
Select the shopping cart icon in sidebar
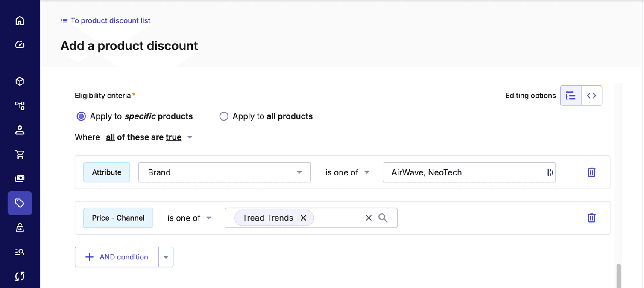[20, 154]
